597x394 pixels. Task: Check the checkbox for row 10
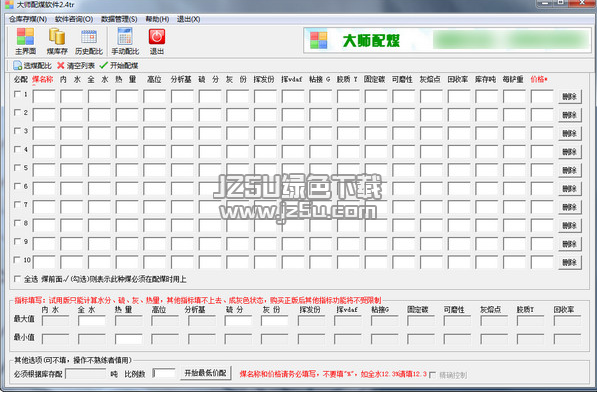(17, 260)
